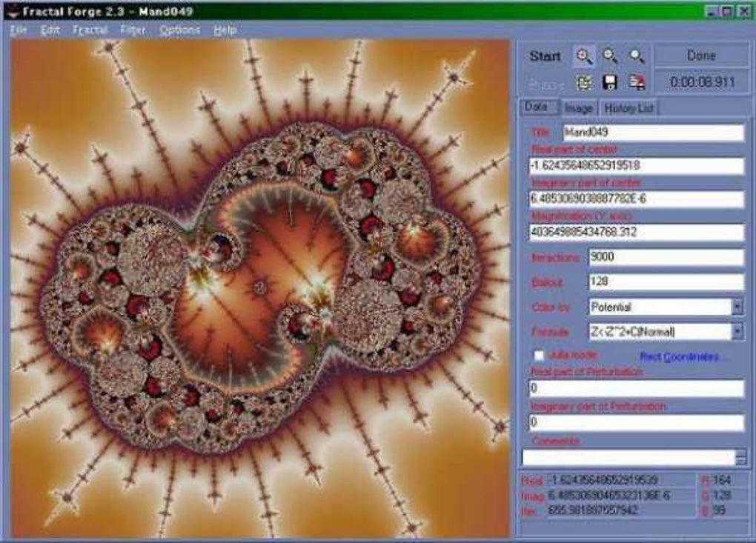756x543 pixels.
Task: Click the green framed picture icon
Action: (584, 82)
